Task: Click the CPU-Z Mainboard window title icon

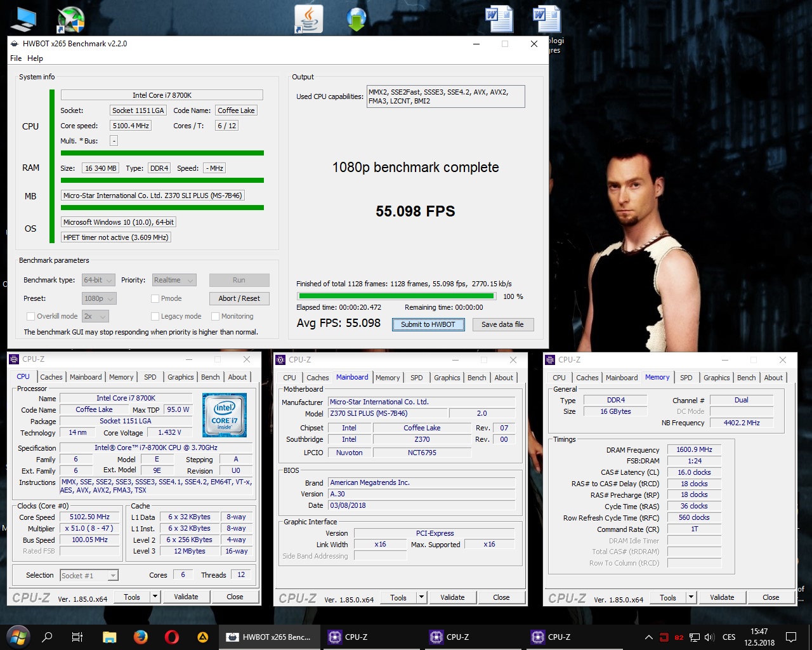Action: (x=280, y=359)
